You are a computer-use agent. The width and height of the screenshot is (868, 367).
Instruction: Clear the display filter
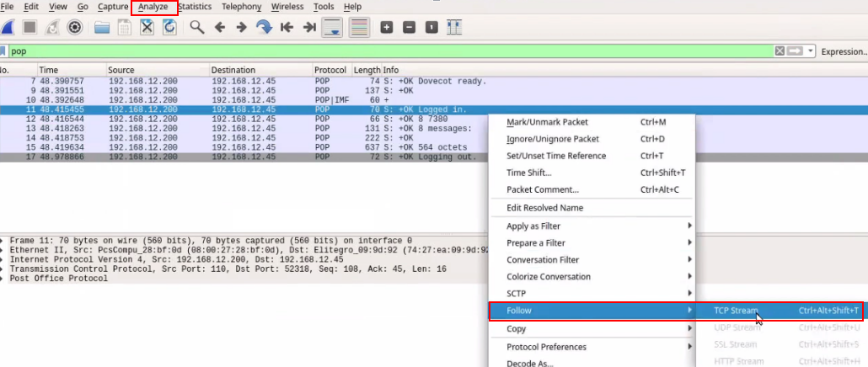click(x=780, y=51)
